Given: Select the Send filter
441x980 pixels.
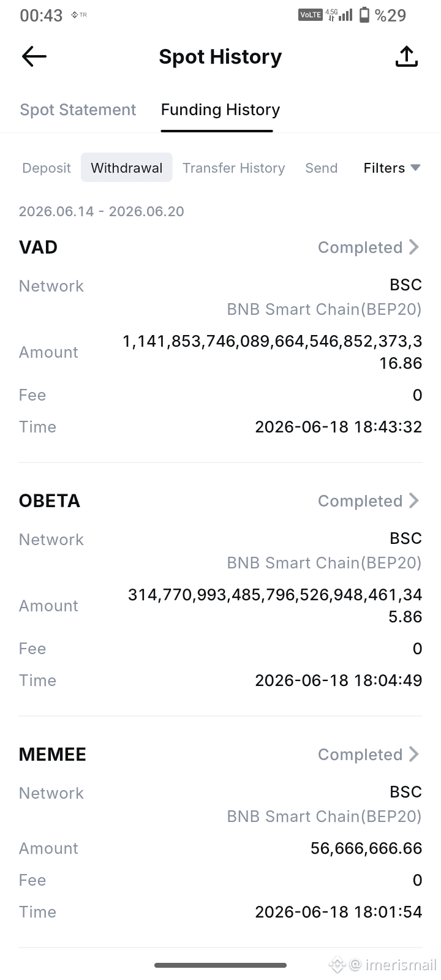Looking at the screenshot, I should [322, 168].
